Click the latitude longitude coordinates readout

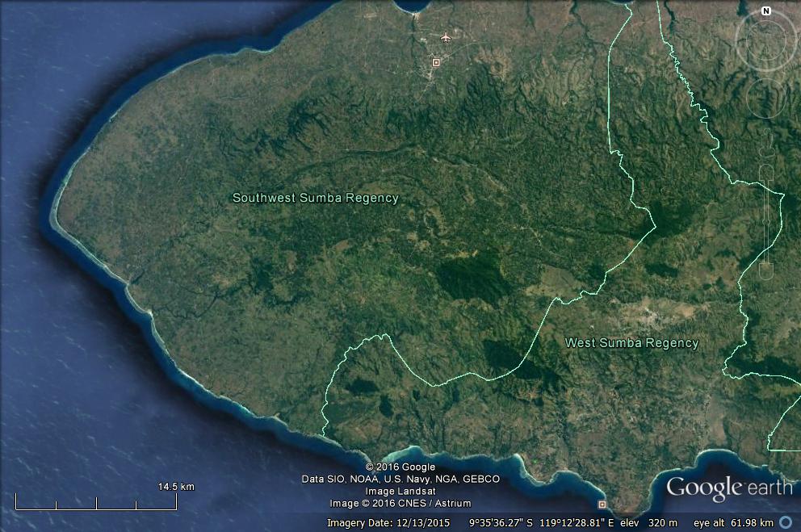click(x=540, y=523)
